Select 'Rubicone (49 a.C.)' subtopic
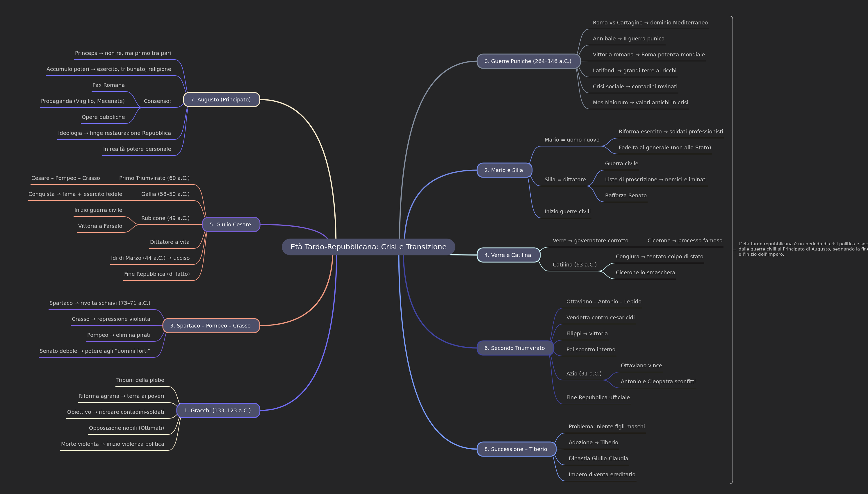 [x=165, y=218]
